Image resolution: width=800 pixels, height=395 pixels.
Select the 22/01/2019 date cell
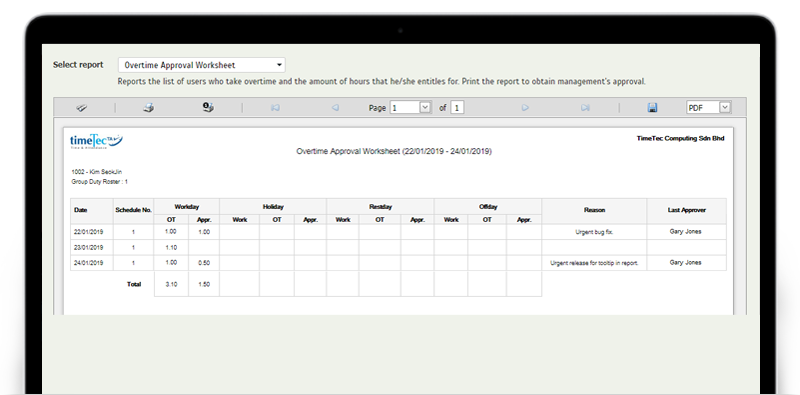[x=89, y=232]
